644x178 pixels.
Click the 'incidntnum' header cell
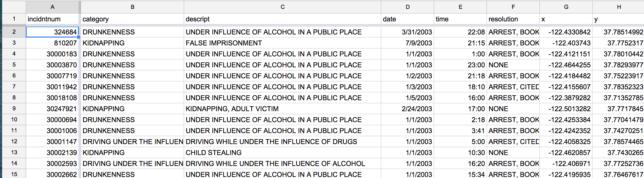(52, 19)
